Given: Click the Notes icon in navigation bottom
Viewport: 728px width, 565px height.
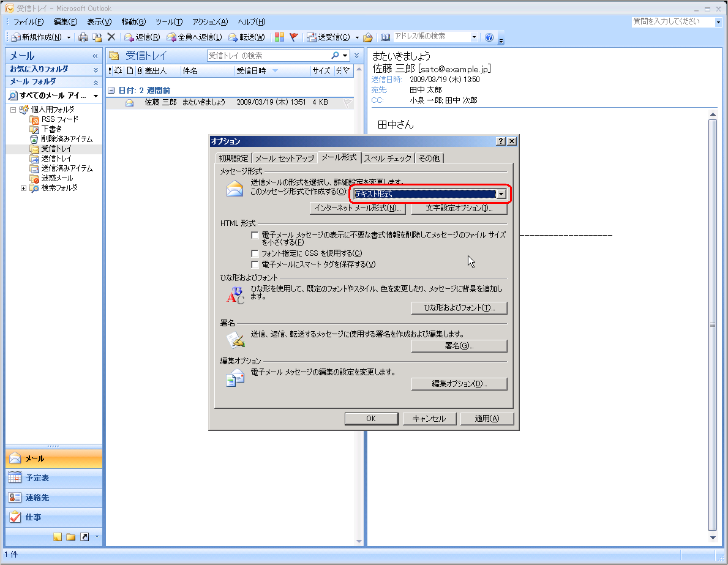Looking at the screenshot, I should coord(58,537).
